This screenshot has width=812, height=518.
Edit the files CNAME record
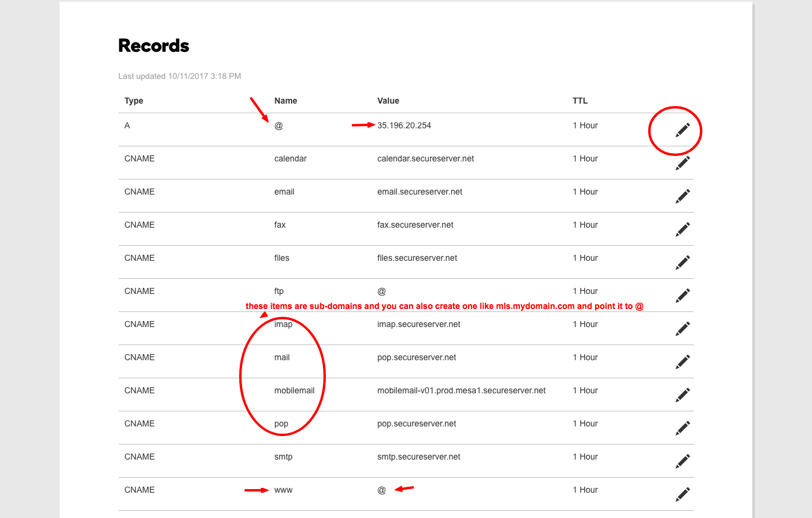[682, 263]
